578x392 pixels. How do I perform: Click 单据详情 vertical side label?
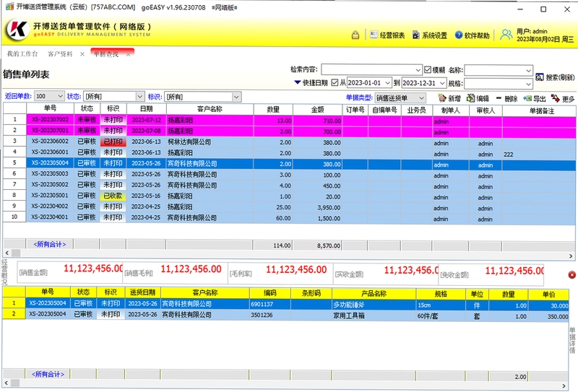click(572, 341)
